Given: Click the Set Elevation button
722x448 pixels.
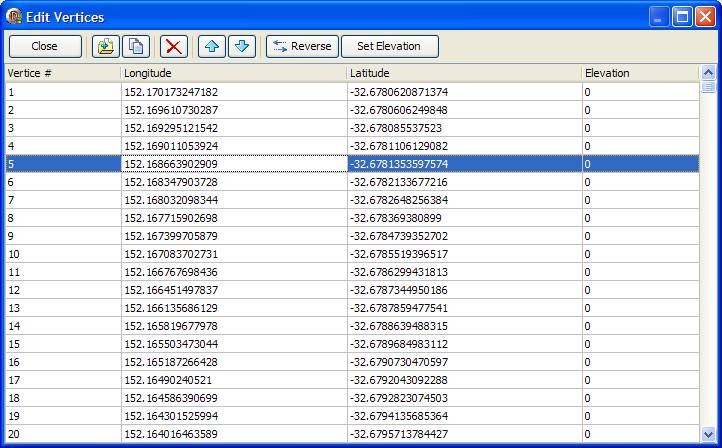Looking at the screenshot, I should (389, 46).
